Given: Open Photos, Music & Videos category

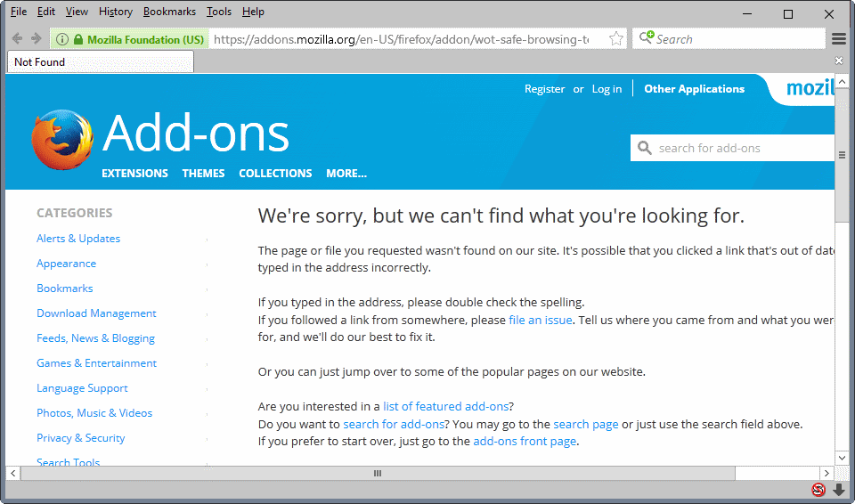Looking at the screenshot, I should (94, 413).
